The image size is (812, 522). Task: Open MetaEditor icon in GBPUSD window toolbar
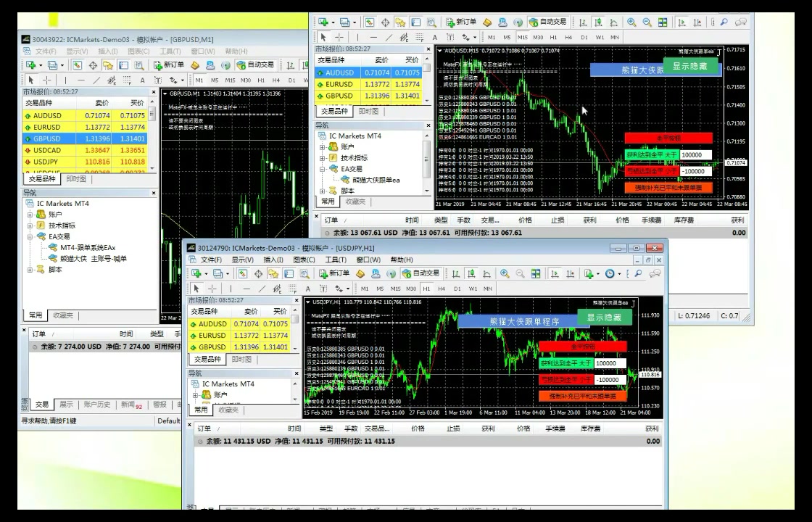(195, 65)
